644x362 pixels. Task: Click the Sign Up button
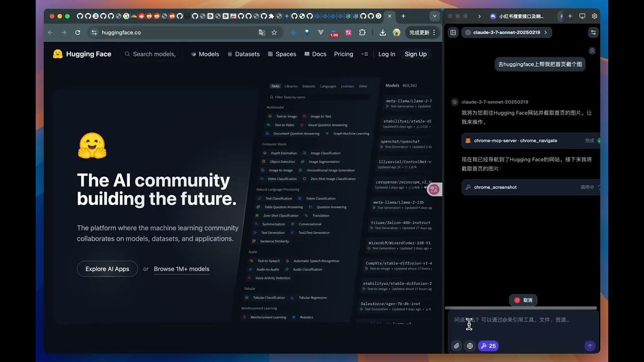416,54
